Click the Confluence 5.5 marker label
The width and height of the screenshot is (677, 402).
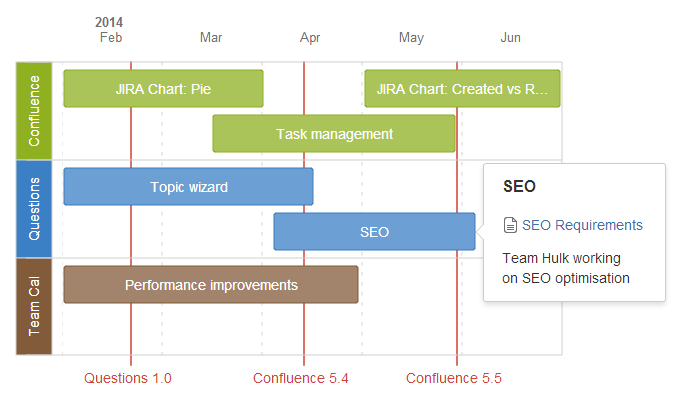click(454, 378)
